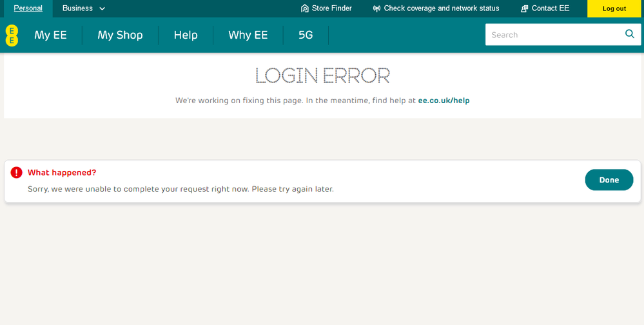644x325 pixels.
Task: Click the 'We're working on fixing' text
Action: [x=296, y=100]
